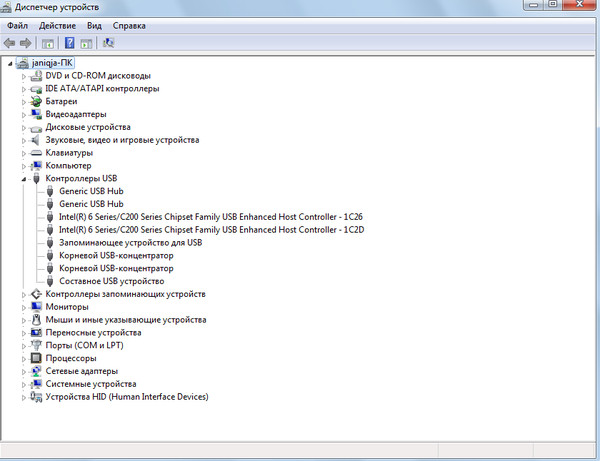600x461 pixels.
Task: Select USB Enhanced Host Controller - 1C2D
Action: click(x=211, y=230)
